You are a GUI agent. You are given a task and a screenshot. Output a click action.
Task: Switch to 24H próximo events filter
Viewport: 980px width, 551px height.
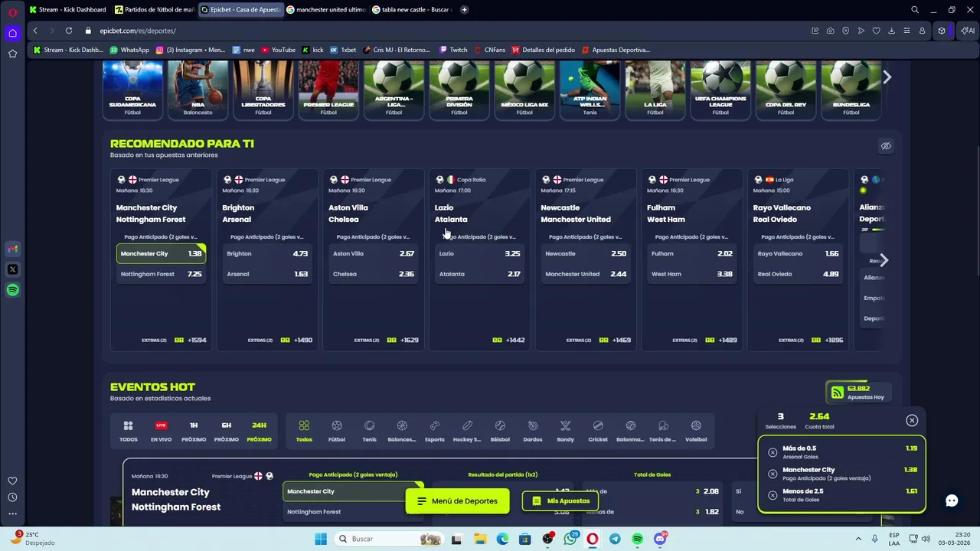click(x=259, y=430)
